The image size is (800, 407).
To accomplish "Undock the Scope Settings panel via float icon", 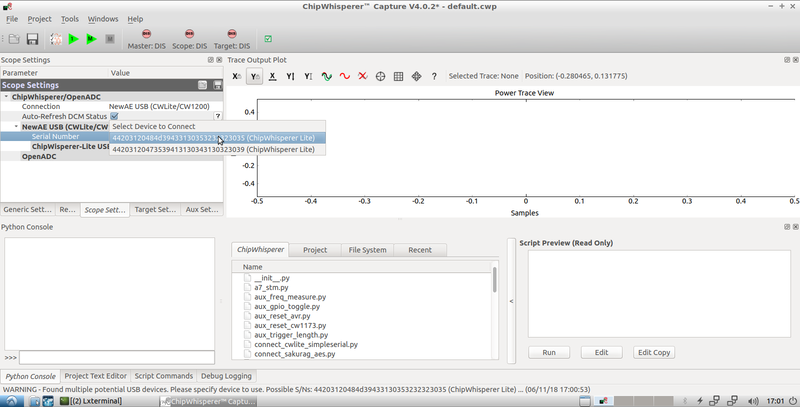I will coord(211,60).
